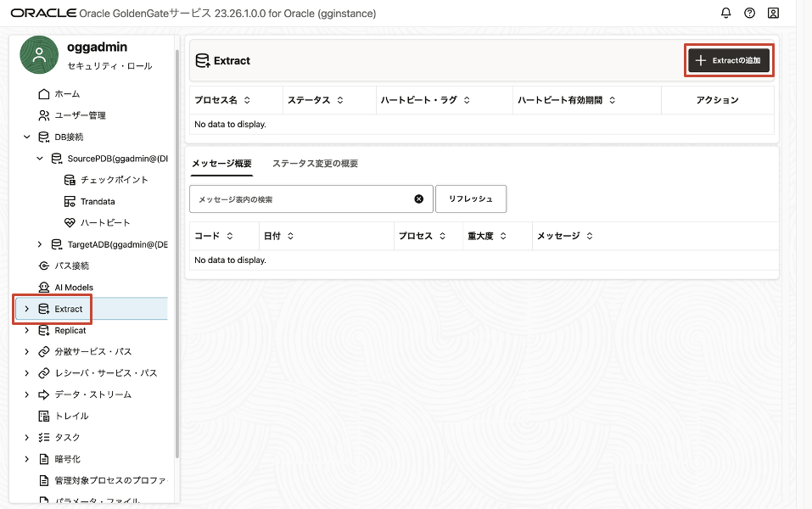Click the message search input field
Viewport: 812px width, 509px height.
[x=301, y=199]
